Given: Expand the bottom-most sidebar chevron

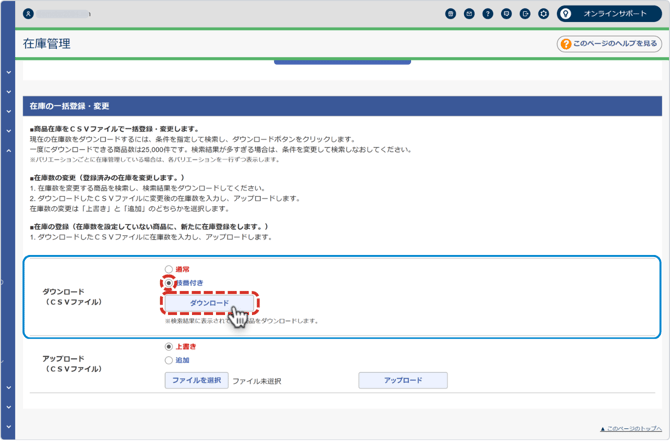Looking at the screenshot, I should 8,426.
